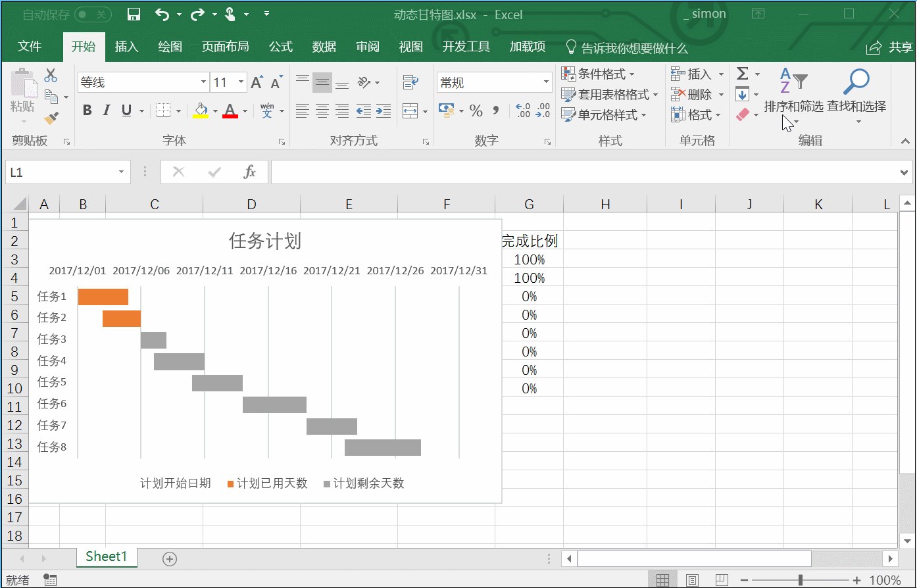This screenshot has width=917, height=588.
Task: Click 告诉我你想要做什么 search box
Action: click(x=627, y=48)
